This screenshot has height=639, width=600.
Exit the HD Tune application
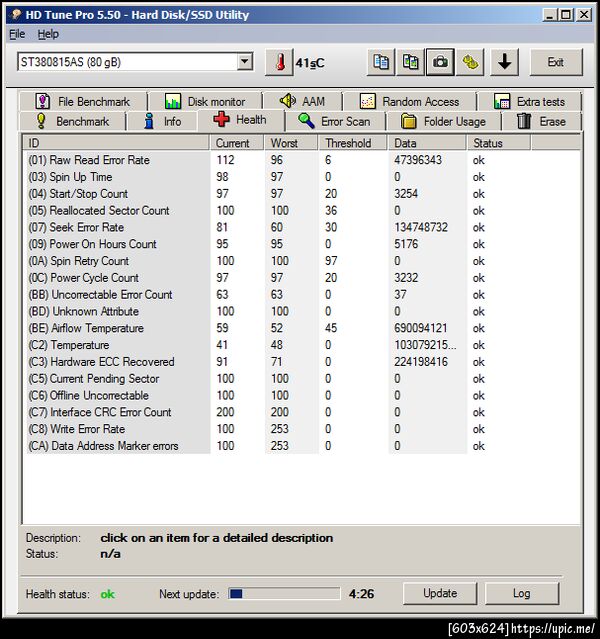click(556, 62)
